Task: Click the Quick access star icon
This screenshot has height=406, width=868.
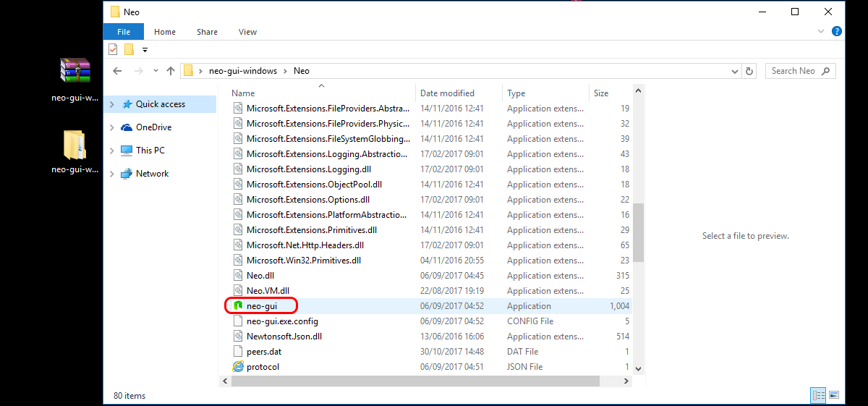Action: pyautogui.click(x=127, y=104)
